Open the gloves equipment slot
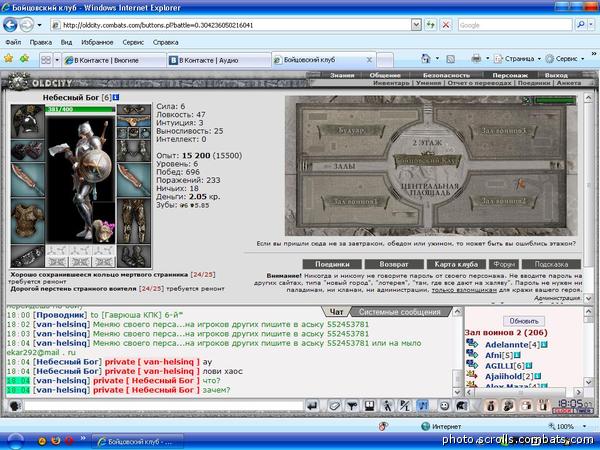Screen dimensions: 600x450 click(28, 150)
